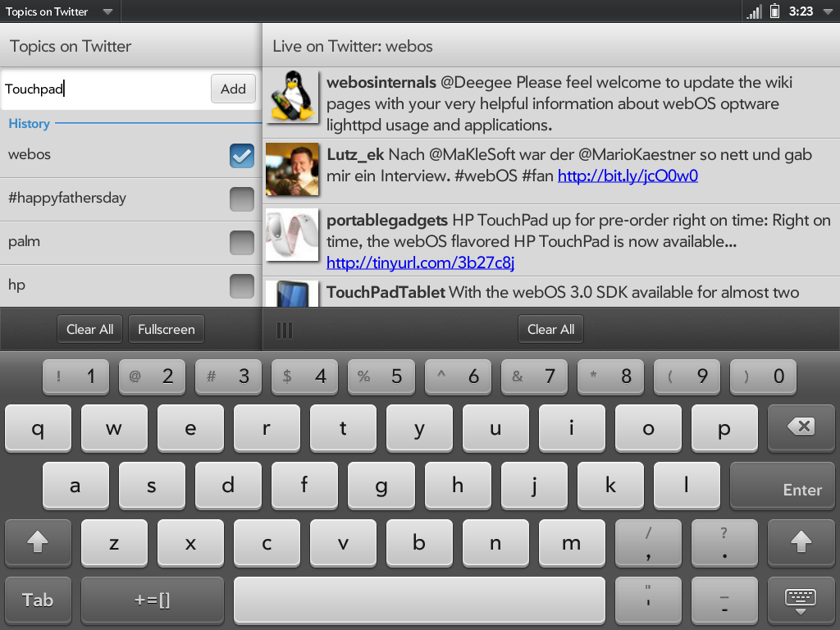The height and width of the screenshot is (630, 840).
Task: Select the webos history row text
Action: click(30, 154)
